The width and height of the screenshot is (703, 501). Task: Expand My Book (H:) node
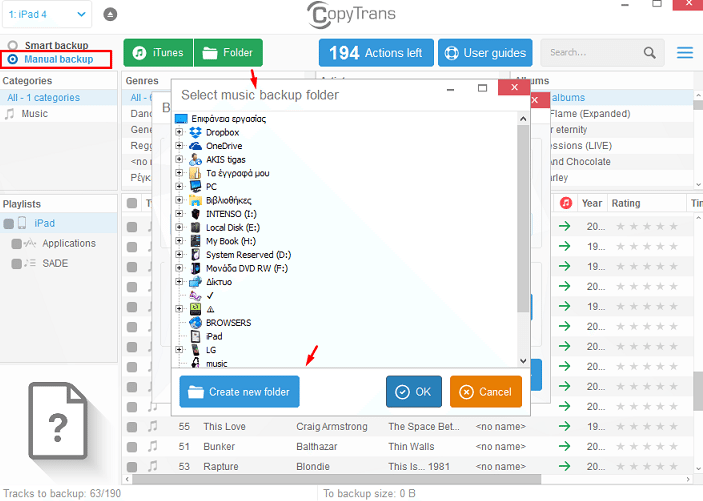(x=179, y=240)
